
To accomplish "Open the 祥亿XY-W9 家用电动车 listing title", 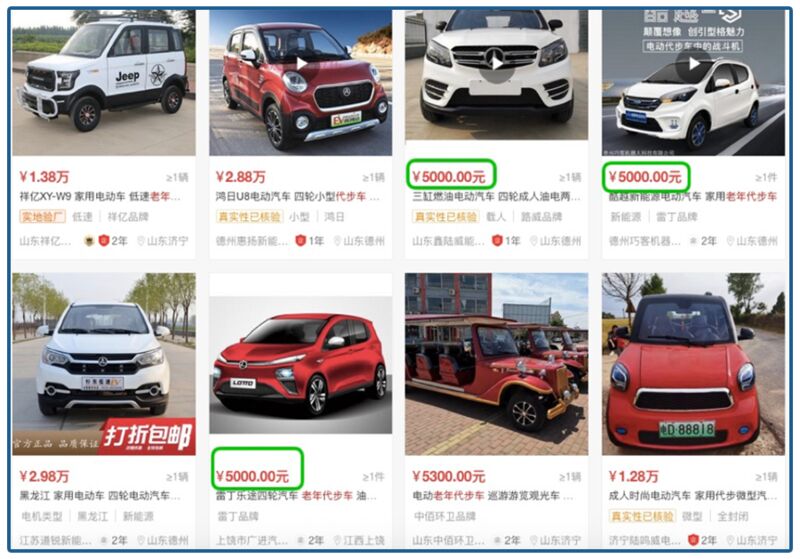I will pyautogui.click(x=100, y=196).
